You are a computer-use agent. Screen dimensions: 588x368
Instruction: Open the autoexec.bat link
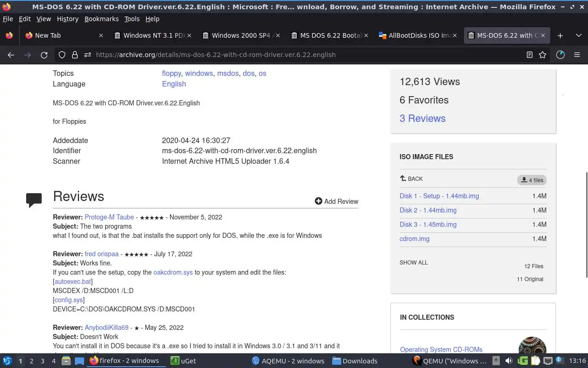click(x=73, y=282)
